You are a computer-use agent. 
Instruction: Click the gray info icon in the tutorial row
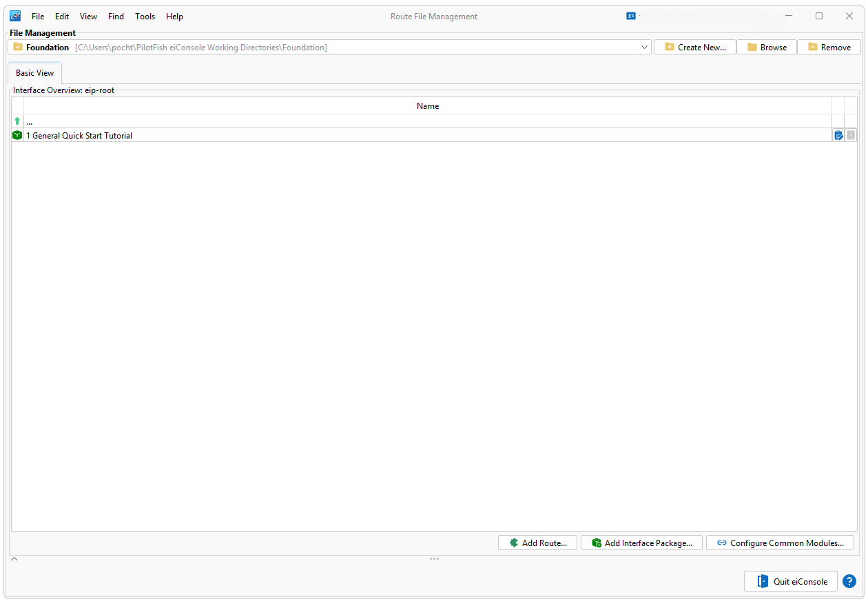[851, 135]
